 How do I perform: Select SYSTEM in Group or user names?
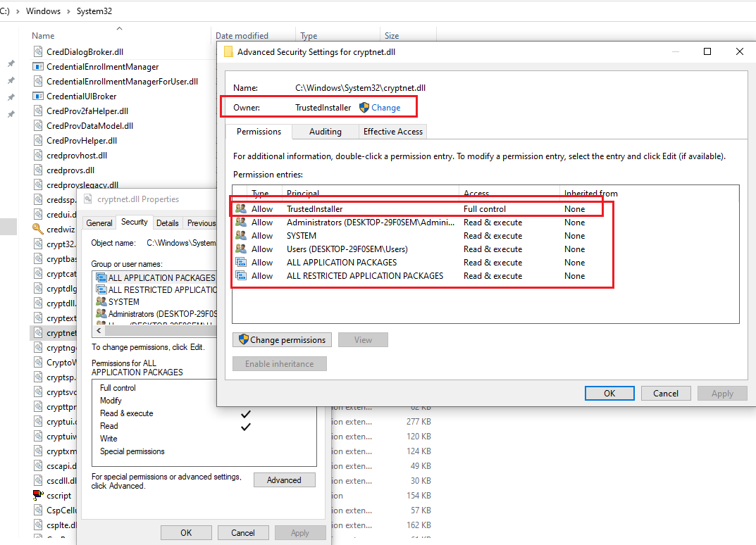point(118,302)
